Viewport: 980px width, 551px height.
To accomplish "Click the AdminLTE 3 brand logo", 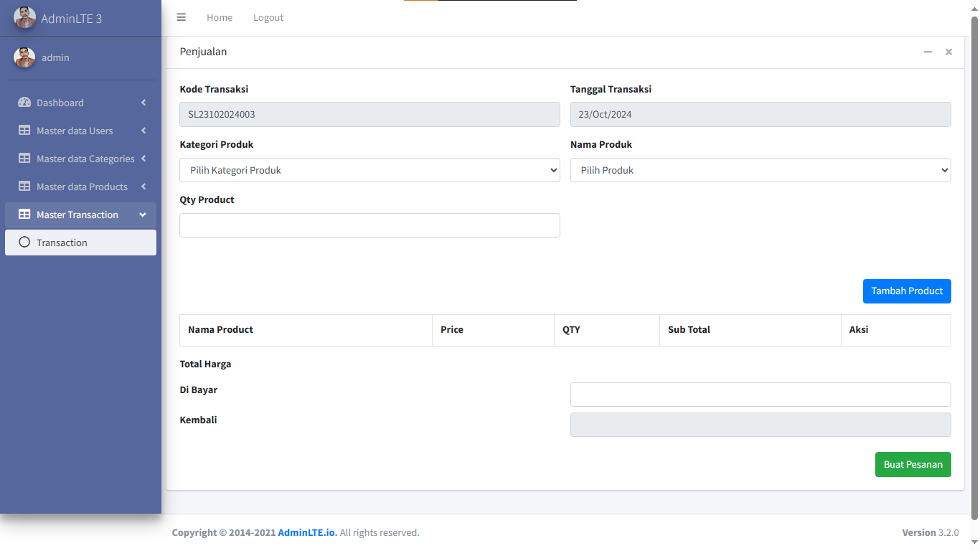I will [24, 18].
